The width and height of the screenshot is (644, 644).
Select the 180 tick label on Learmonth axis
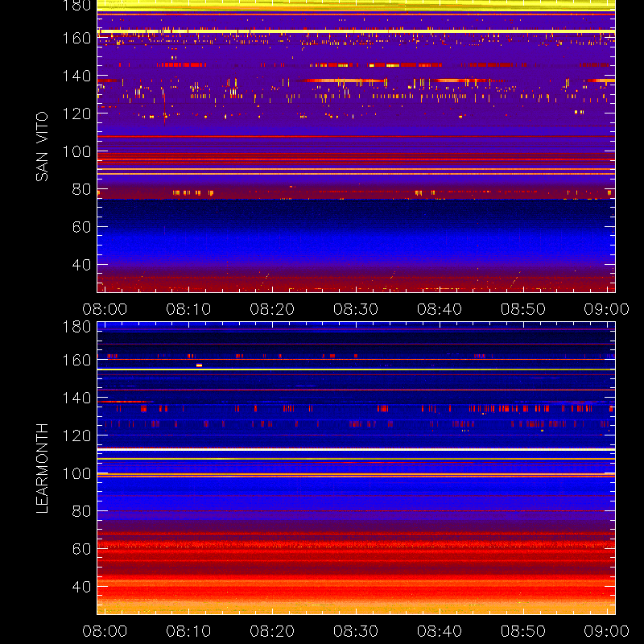(x=76, y=327)
